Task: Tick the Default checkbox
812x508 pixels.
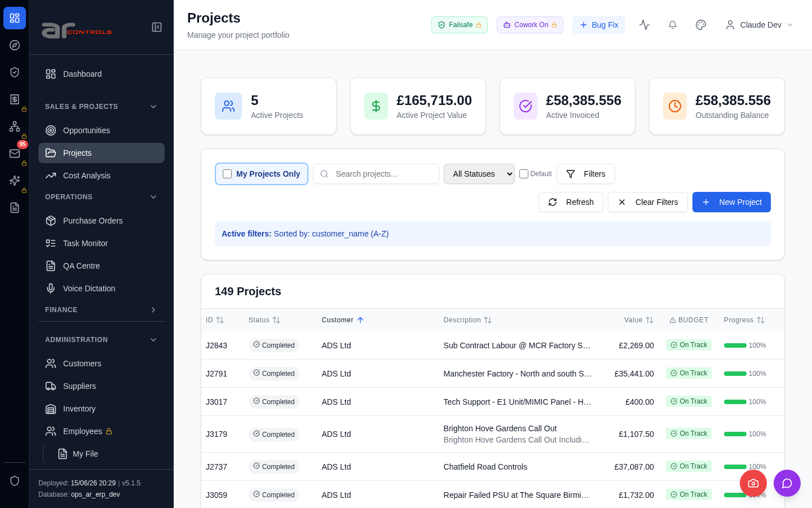Action: (524, 174)
